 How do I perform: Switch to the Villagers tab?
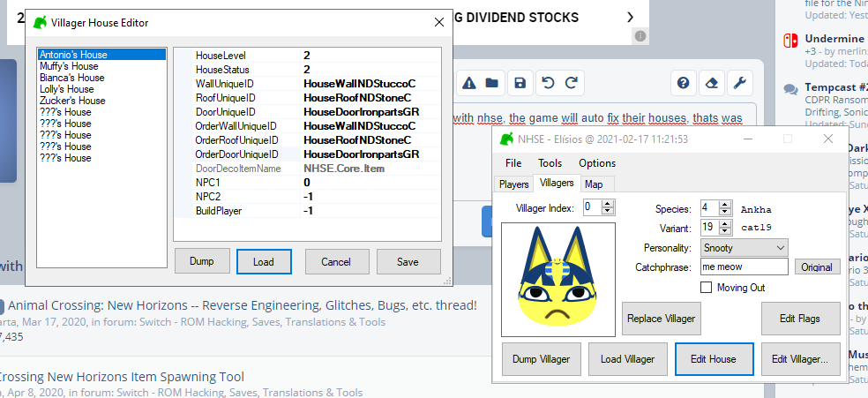click(557, 184)
